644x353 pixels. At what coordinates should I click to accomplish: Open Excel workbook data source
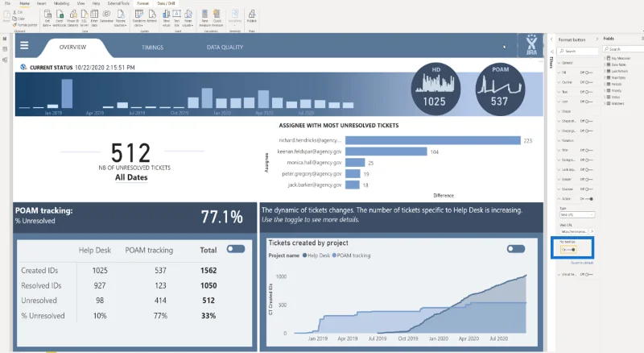pos(60,15)
